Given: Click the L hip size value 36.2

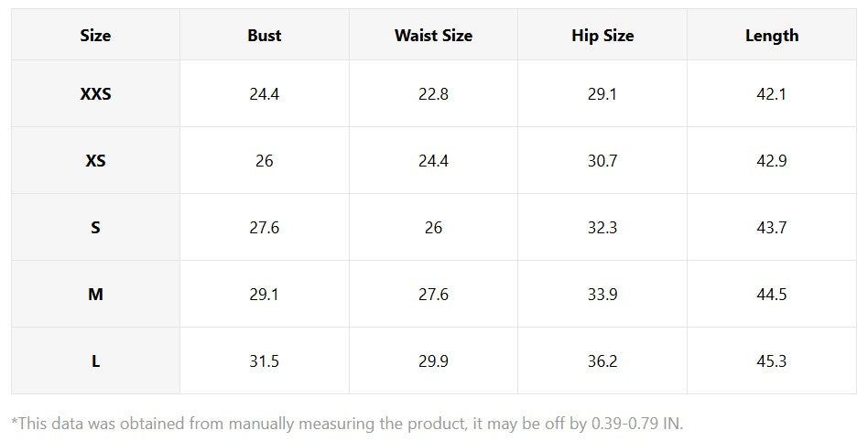Looking at the screenshot, I should pos(602,360).
